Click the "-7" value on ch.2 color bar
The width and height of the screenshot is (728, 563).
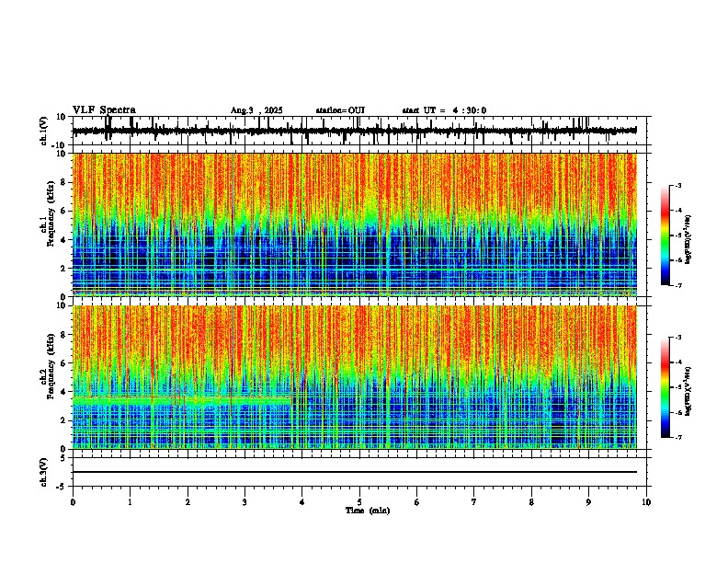pyautogui.click(x=677, y=437)
